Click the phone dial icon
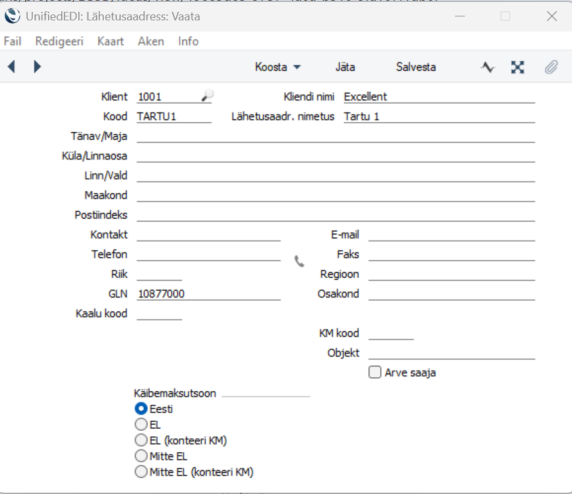The image size is (572, 494). (299, 261)
